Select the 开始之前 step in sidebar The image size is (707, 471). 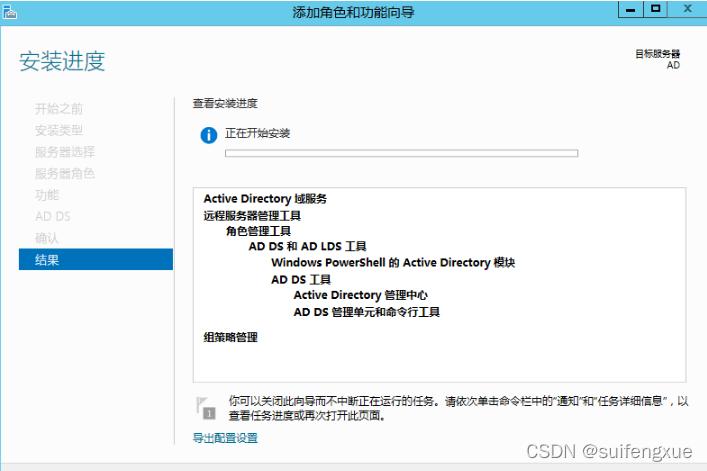tap(59, 109)
